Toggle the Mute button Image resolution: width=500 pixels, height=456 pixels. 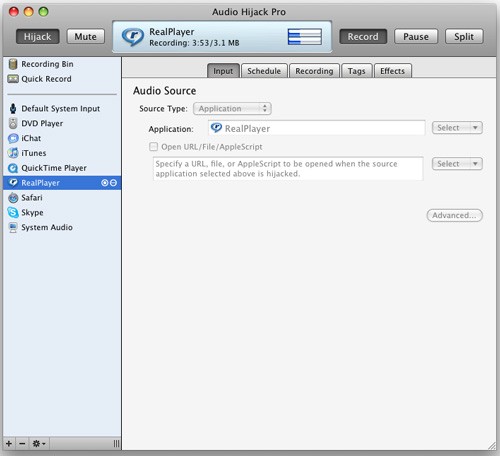click(x=86, y=36)
